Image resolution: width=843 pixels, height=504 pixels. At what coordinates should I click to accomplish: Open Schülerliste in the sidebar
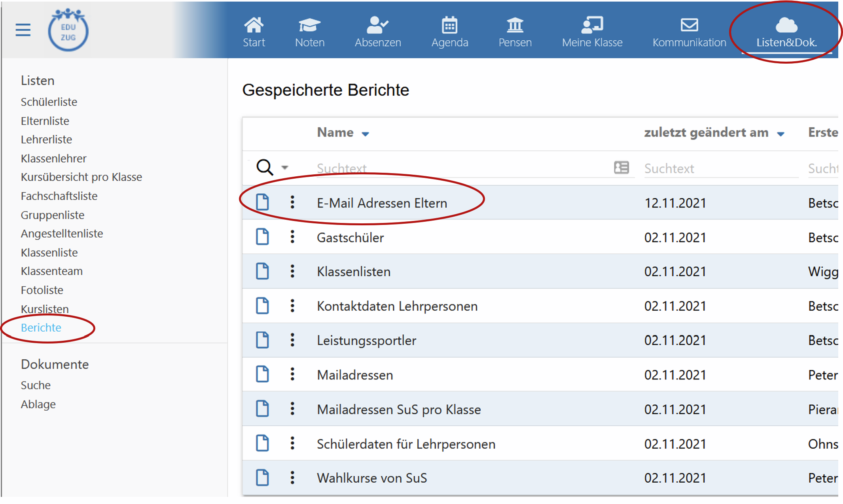(x=49, y=102)
